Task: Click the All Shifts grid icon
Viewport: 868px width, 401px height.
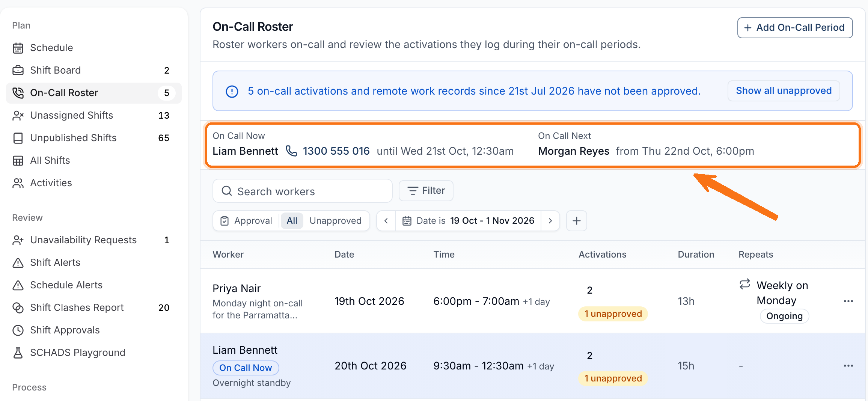Action: (18, 161)
